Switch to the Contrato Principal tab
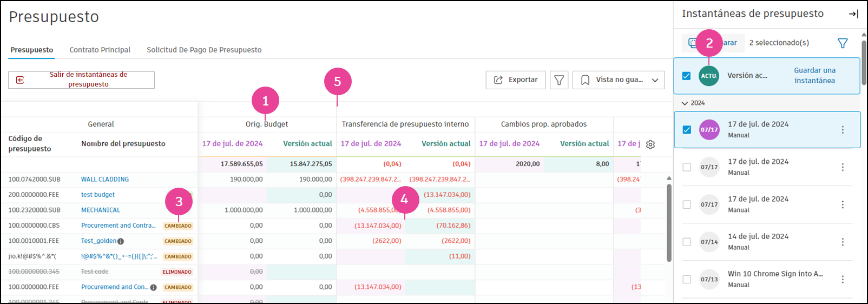 (x=100, y=50)
